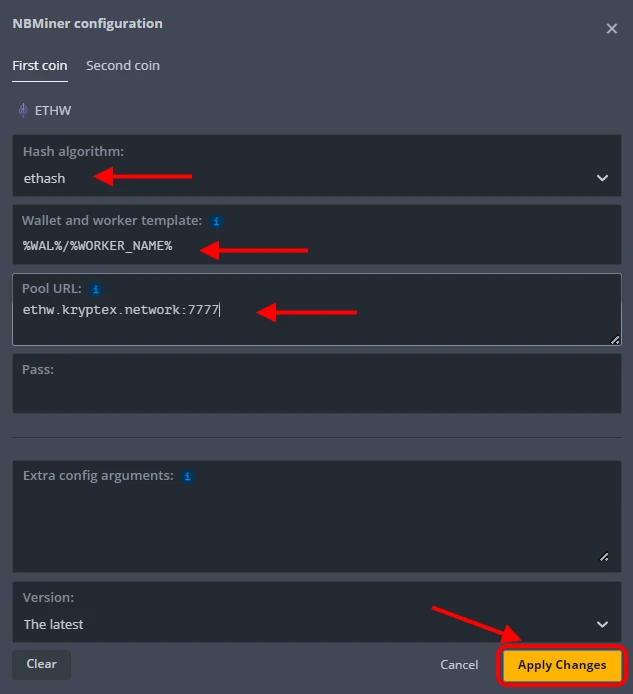Click resize grip of Extra config arguments box
Screen dimensions: 633x694
point(602,557)
